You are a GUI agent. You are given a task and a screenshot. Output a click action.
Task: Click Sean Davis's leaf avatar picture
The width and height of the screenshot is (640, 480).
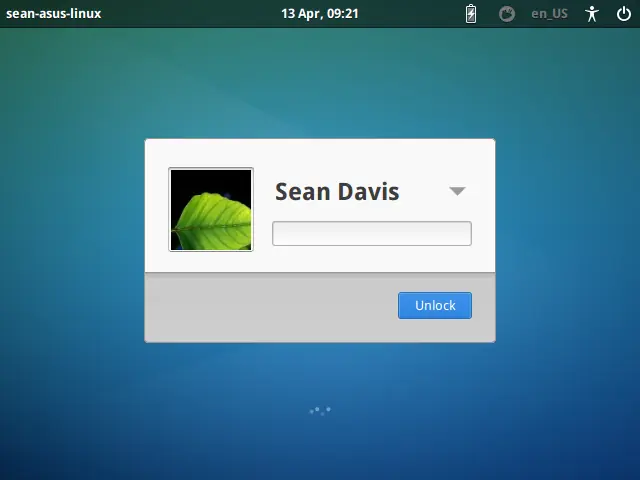pyautogui.click(x=211, y=209)
